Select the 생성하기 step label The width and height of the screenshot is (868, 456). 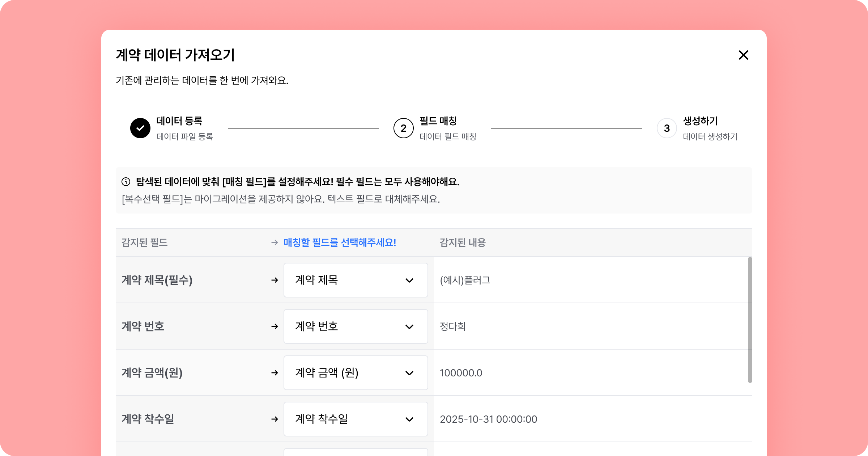700,121
